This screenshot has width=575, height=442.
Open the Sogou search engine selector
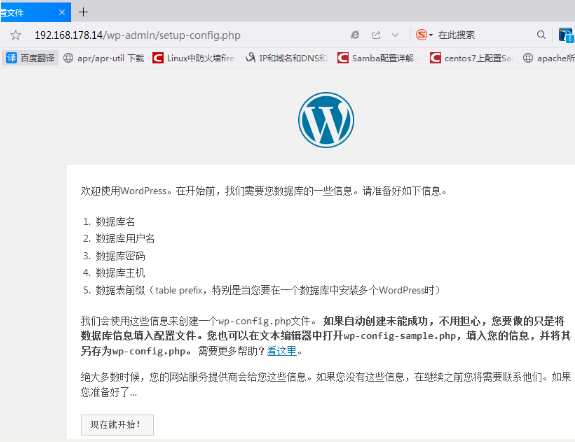click(424, 35)
